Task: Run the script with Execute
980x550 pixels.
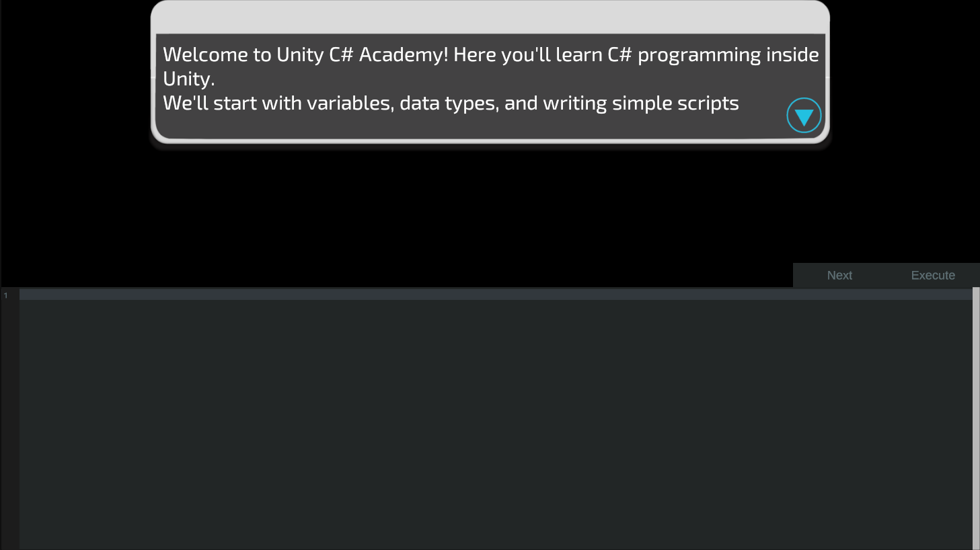Action: pyautogui.click(x=933, y=275)
